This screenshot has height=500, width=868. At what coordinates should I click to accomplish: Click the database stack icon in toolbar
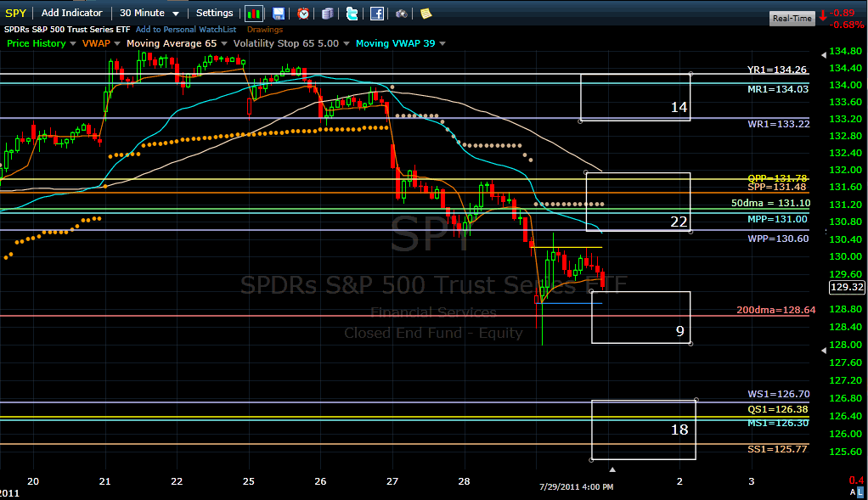327,14
